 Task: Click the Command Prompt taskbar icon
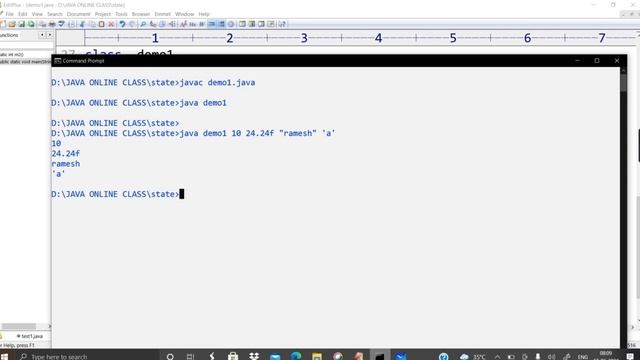[x=380, y=356]
